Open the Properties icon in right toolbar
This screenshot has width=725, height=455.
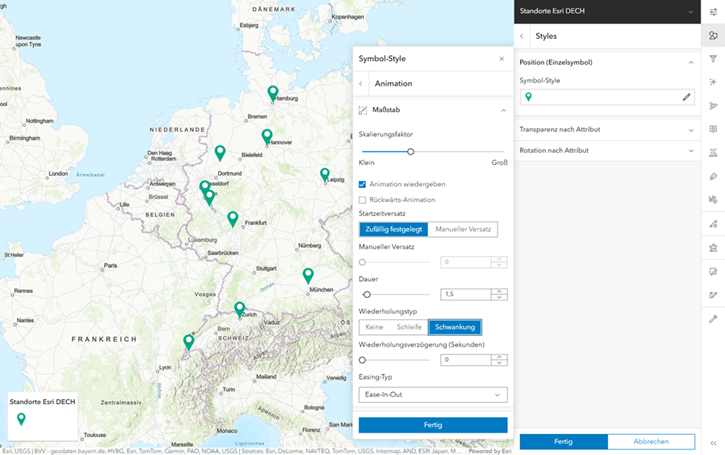point(713,12)
